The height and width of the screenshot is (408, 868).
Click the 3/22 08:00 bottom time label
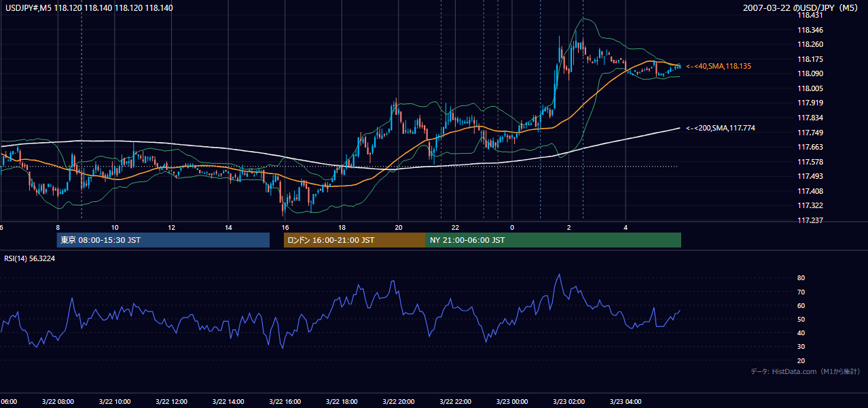pyautogui.click(x=56, y=401)
